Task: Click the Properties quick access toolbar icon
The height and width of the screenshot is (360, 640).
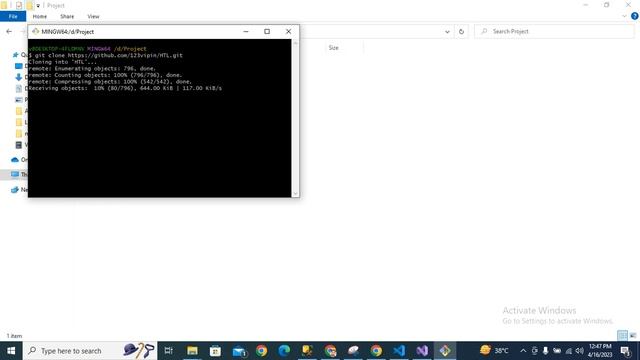Action: (x=19, y=5)
